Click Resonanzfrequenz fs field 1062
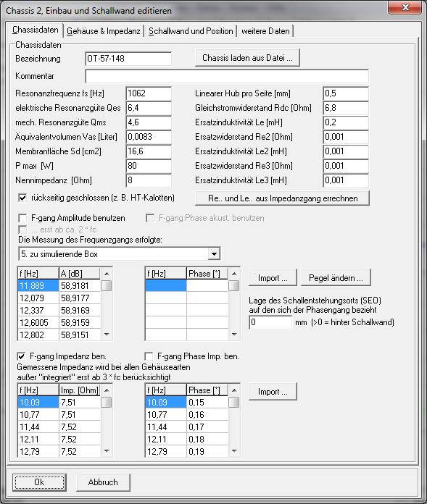Image resolution: width=427 pixels, height=504 pixels. [149, 93]
